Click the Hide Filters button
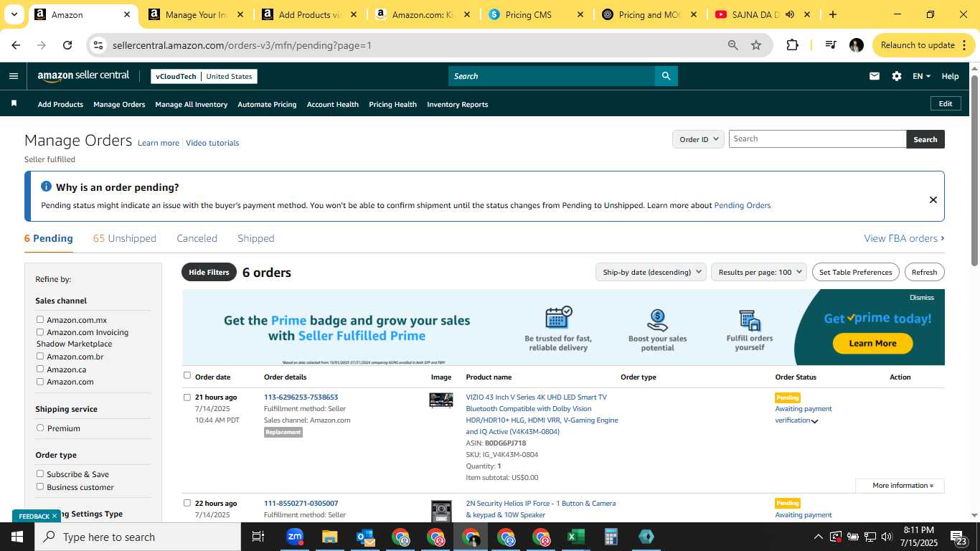Image resolution: width=980 pixels, height=551 pixels. point(209,272)
